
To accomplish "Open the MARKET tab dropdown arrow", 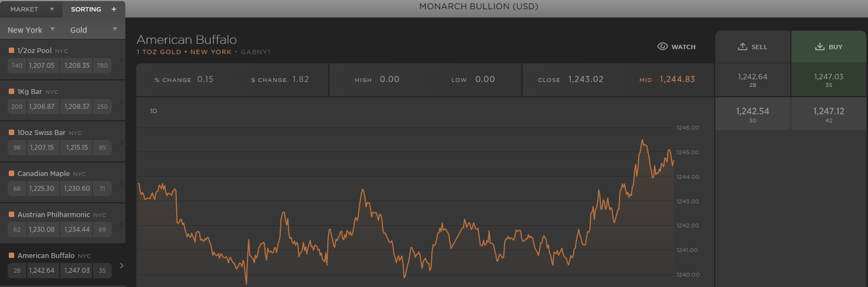I will pos(52,9).
